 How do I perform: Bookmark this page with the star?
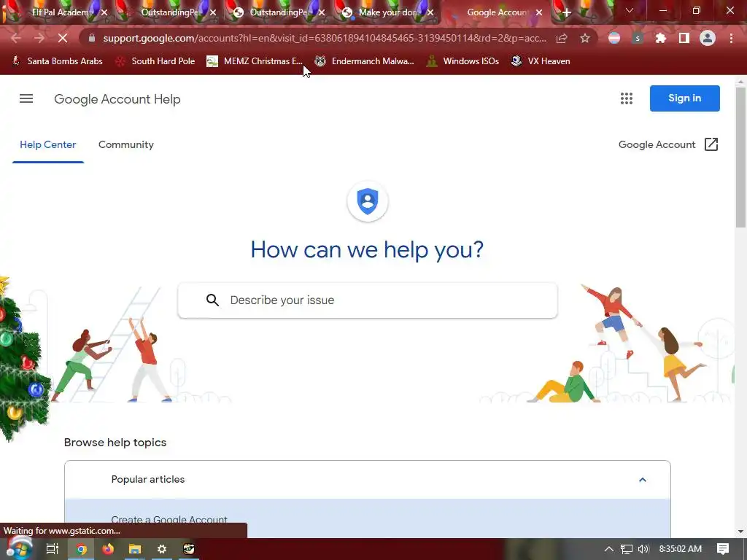(584, 38)
